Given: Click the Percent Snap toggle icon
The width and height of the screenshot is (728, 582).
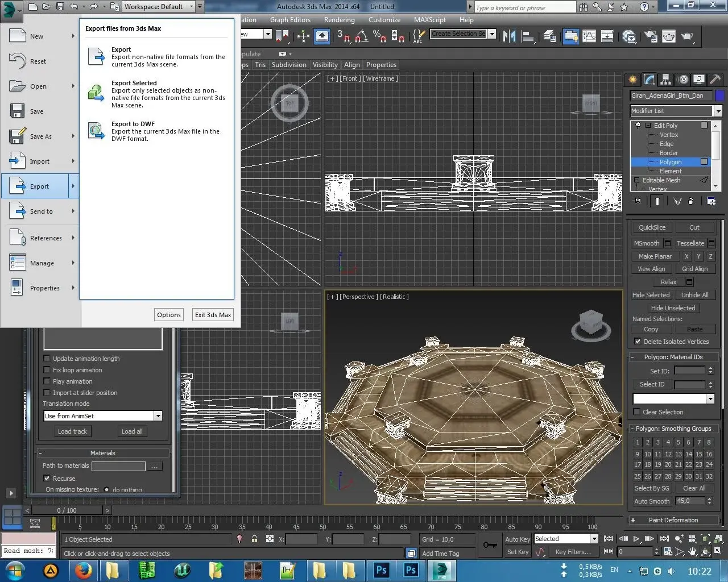Looking at the screenshot, I should 379,36.
